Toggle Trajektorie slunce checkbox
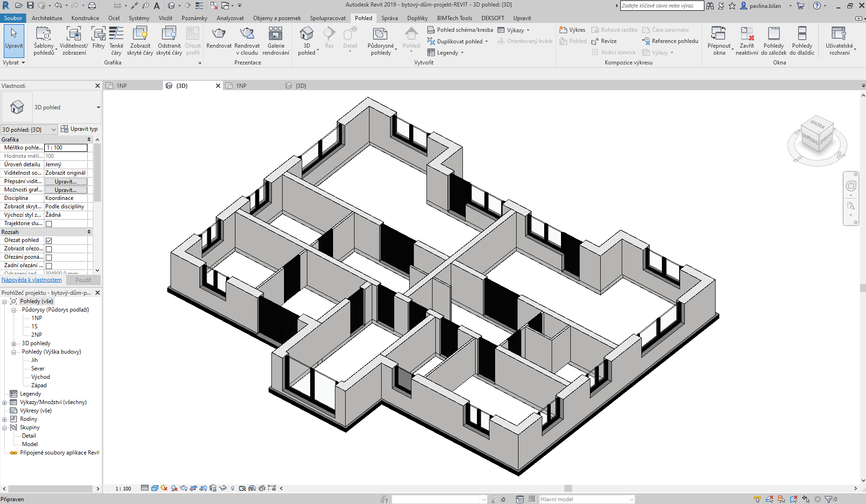 point(49,224)
